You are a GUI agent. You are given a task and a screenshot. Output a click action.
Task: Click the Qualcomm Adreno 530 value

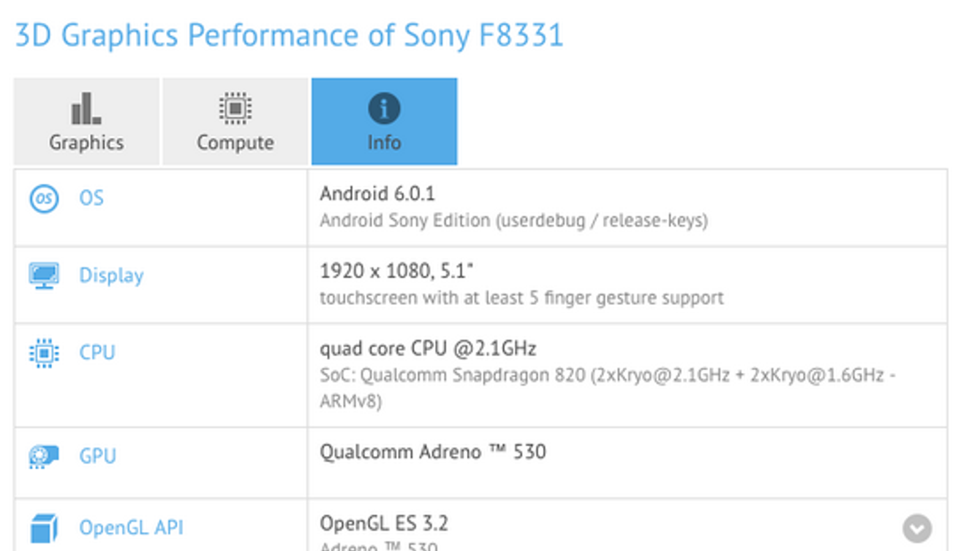432,452
